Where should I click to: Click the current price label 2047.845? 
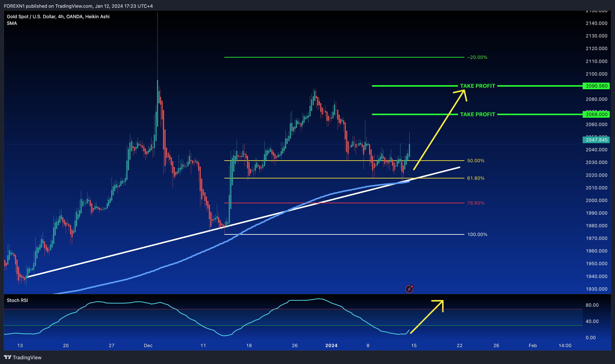[596, 140]
